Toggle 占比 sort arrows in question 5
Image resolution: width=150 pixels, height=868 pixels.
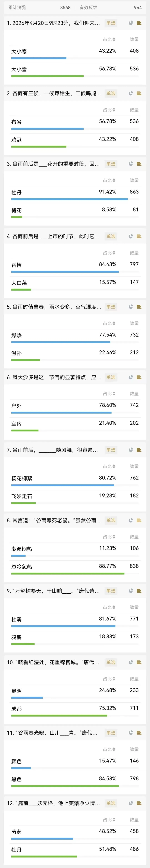[109, 323]
